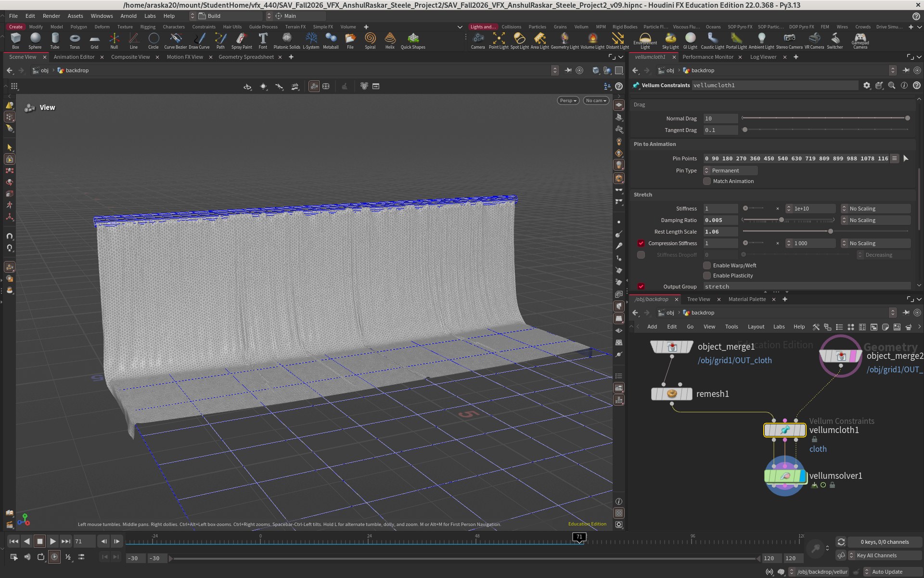Open the Pin Type dropdown
This screenshot has height=578, width=924.
[x=731, y=171]
